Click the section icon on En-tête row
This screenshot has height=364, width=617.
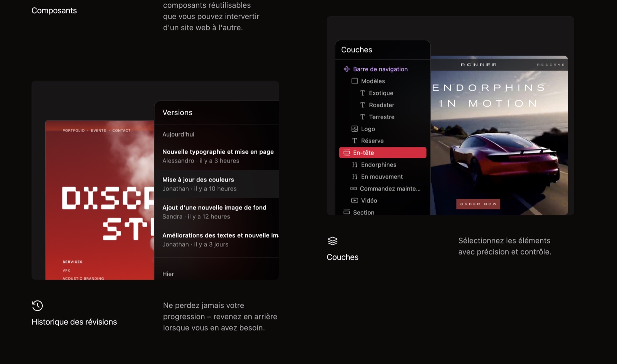pos(346,153)
